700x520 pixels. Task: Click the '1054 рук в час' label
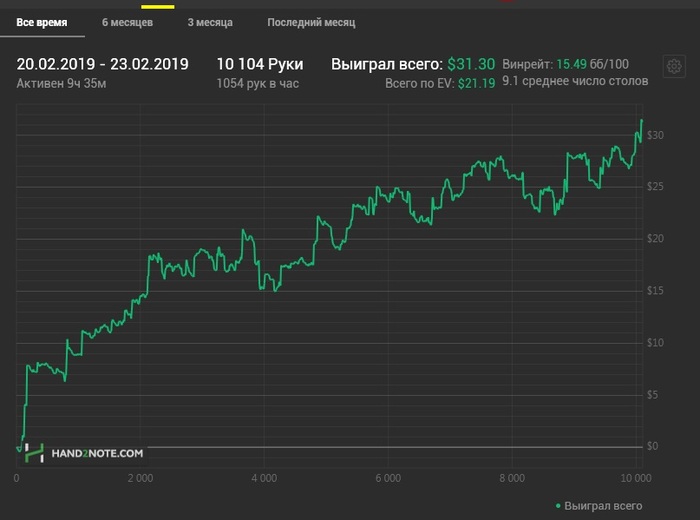258,83
